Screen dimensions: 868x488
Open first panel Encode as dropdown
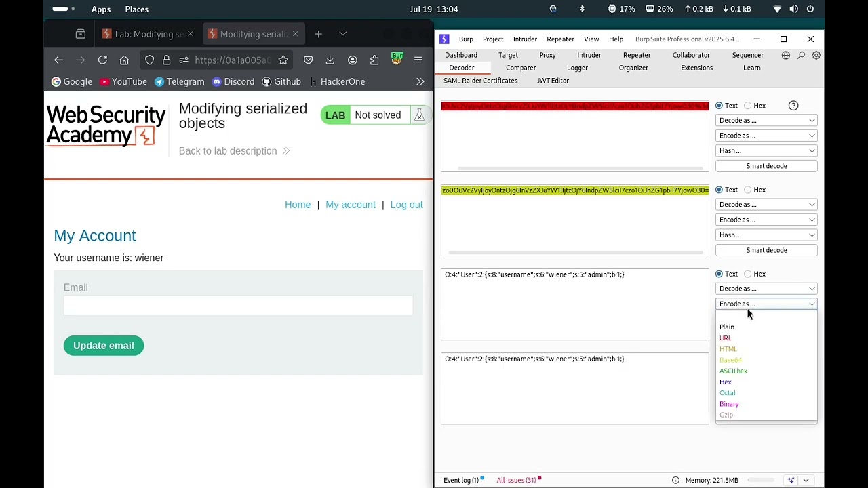[766, 136]
